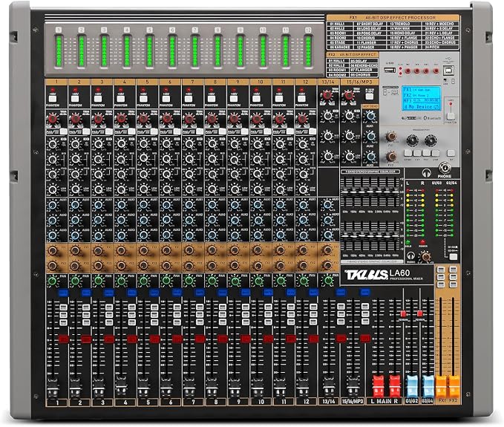Click the '13/14' gold channel header label
Screen dimensions: 504x427
click(328, 82)
